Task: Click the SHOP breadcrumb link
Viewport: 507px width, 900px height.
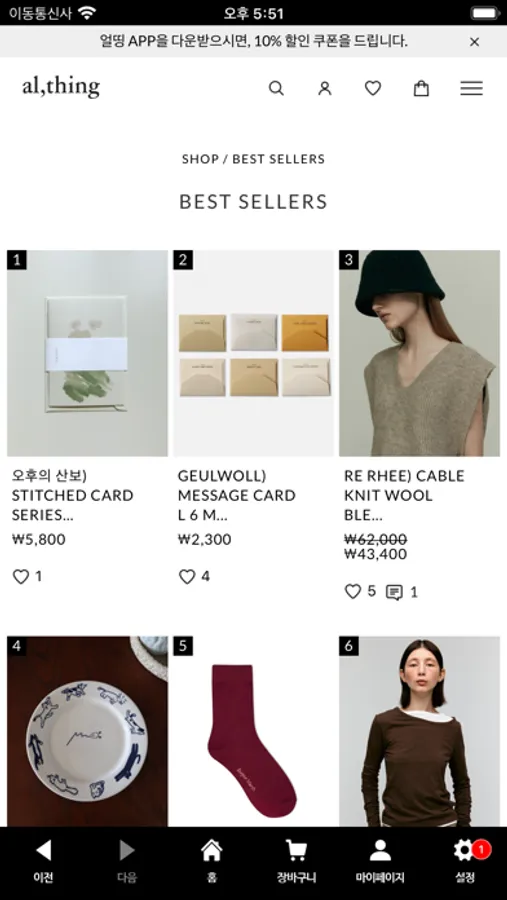Action: [x=200, y=159]
